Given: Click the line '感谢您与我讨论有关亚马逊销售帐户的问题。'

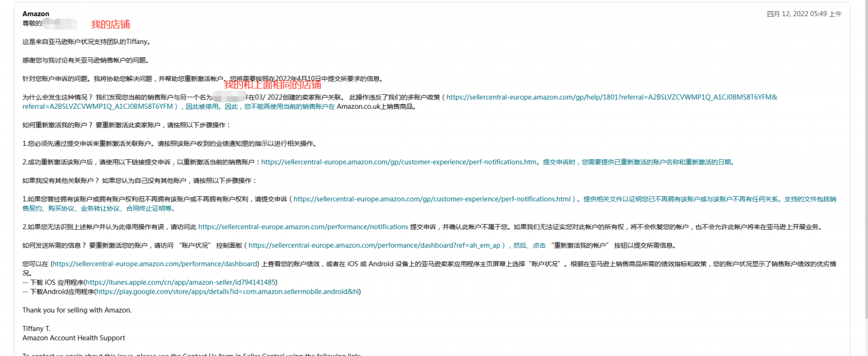Looking at the screenshot, I should click(x=86, y=60).
